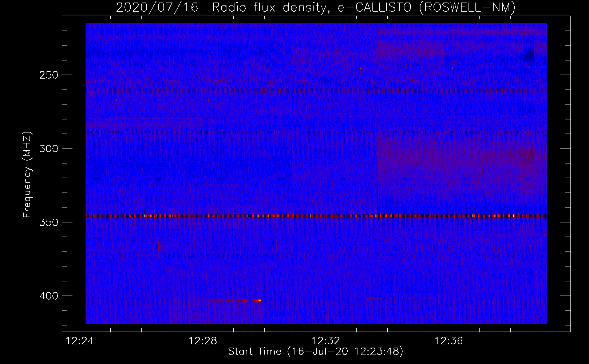
Task: Click the 12:28 time tick label
Action: point(203,341)
